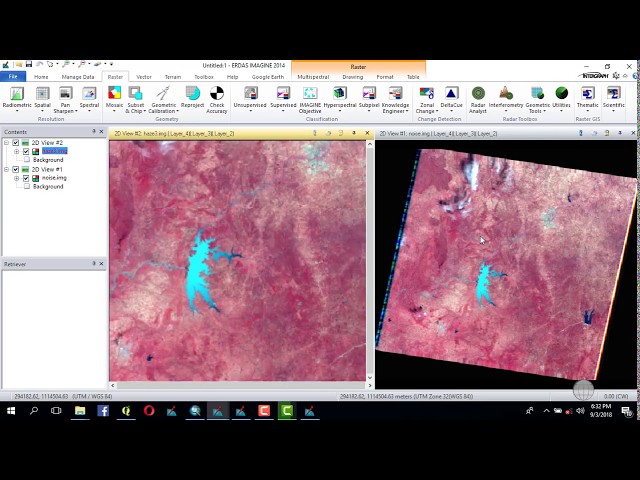
Task: Run the Check Accuracy tool
Action: (217, 93)
